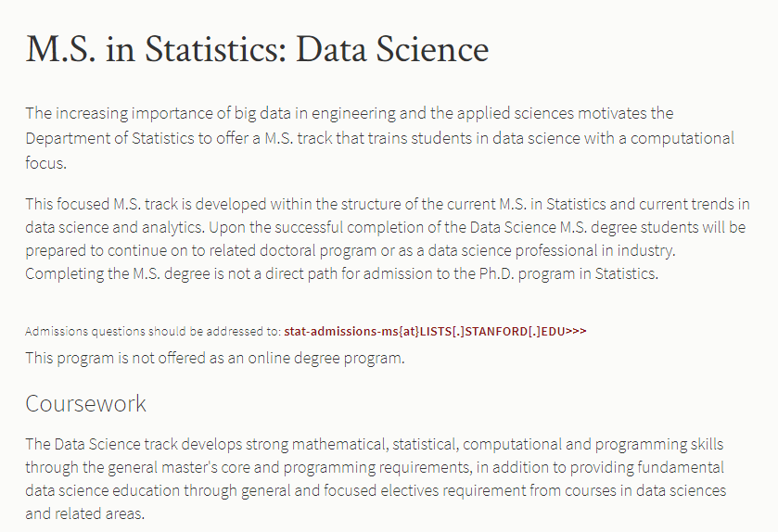Click the "not offered as an online degree" sentence
This screenshot has width=778, height=532.
[x=215, y=358]
